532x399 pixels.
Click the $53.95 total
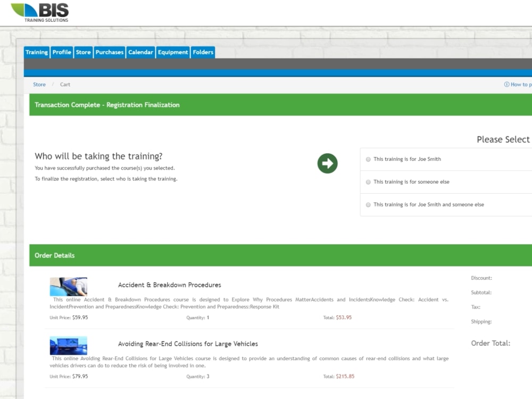point(344,318)
